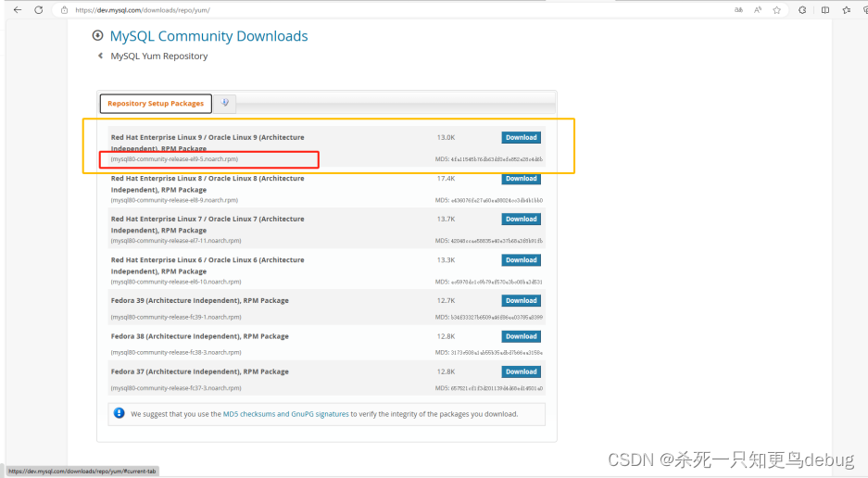
Task: Click Fedora 39 (Architecture Independent) title
Action: coord(199,300)
